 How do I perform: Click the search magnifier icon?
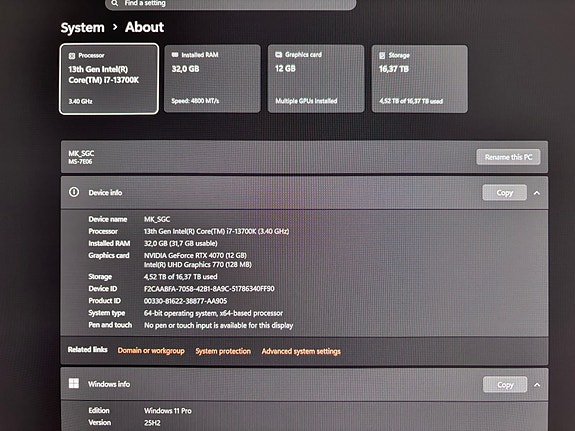point(115,3)
